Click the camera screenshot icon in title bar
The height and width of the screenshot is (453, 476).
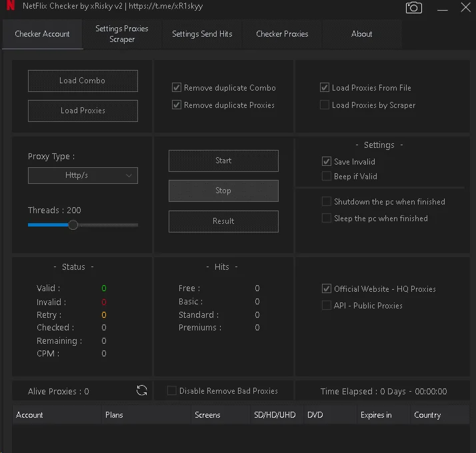414,8
